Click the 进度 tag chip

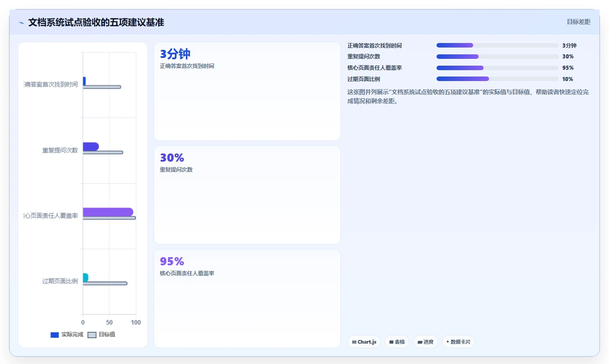pyautogui.click(x=426, y=342)
